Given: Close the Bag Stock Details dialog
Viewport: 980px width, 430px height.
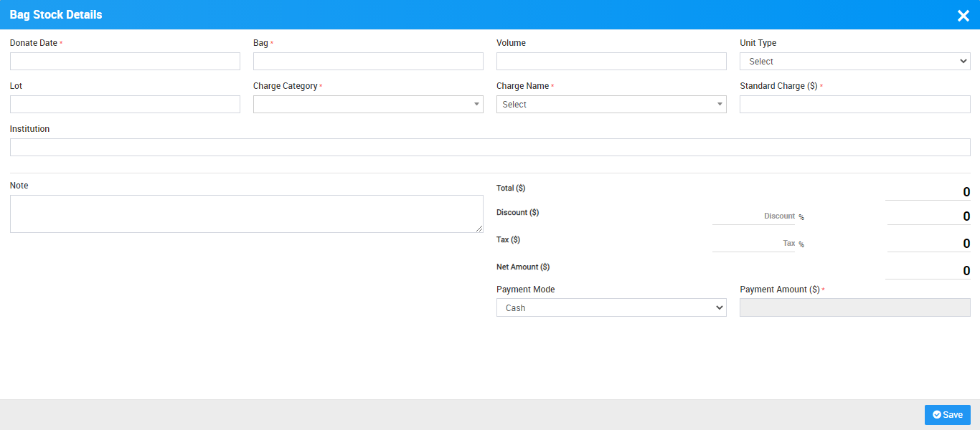Looking at the screenshot, I should click(963, 15).
